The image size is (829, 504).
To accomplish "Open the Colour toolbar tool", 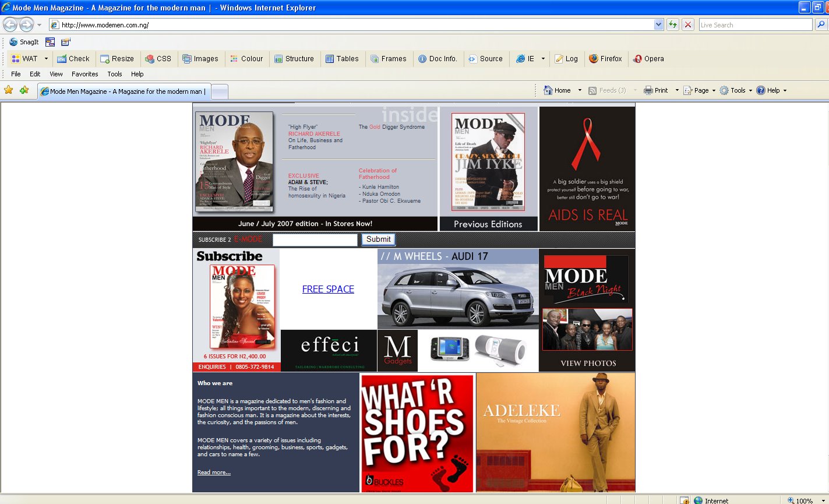I will click(x=246, y=59).
